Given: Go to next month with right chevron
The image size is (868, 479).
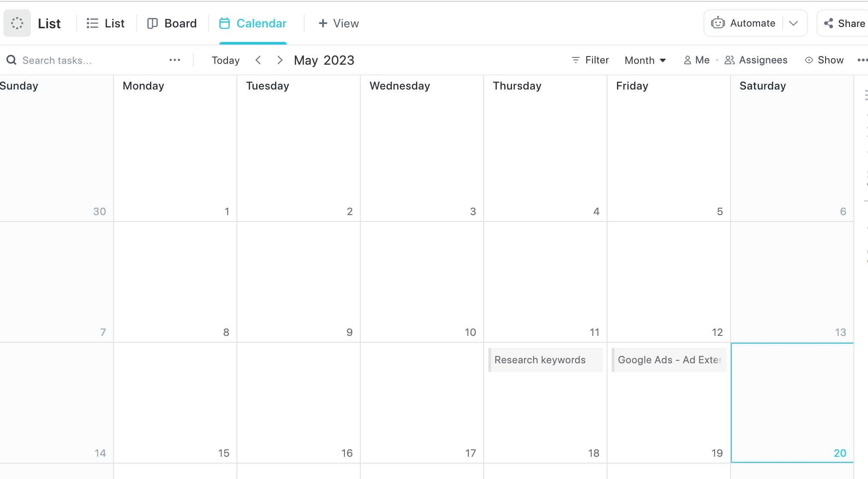Looking at the screenshot, I should 280,60.
